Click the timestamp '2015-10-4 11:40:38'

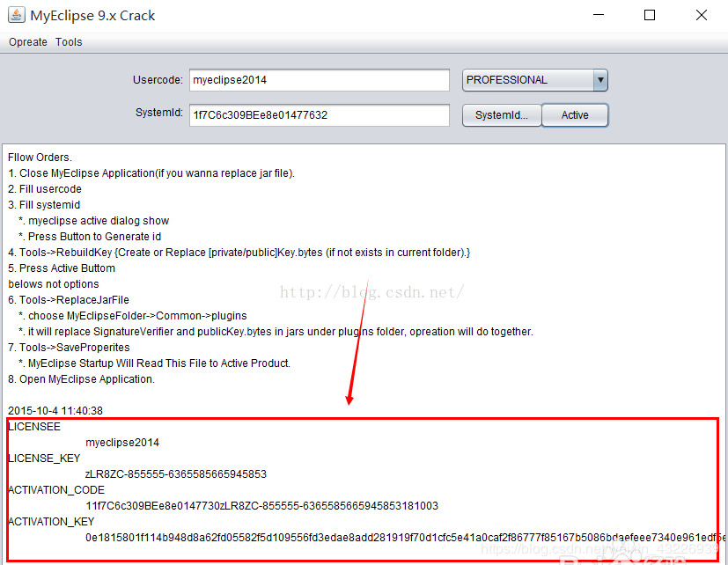click(x=55, y=410)
